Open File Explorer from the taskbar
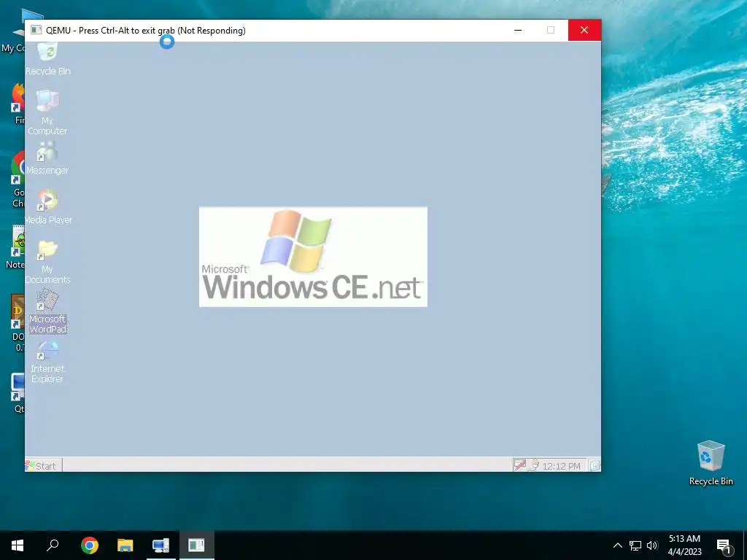Screen dimensions: 747x560 pos(125,545)
